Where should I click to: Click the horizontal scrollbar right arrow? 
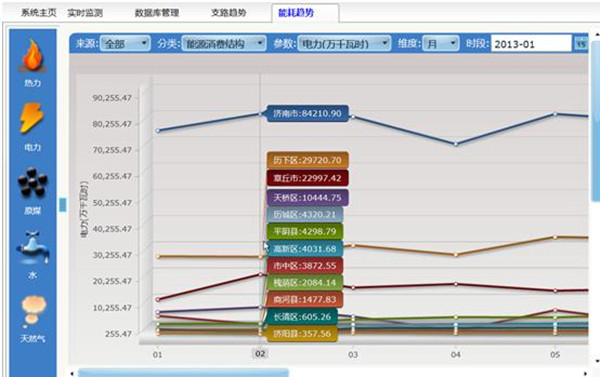[585, 373]
